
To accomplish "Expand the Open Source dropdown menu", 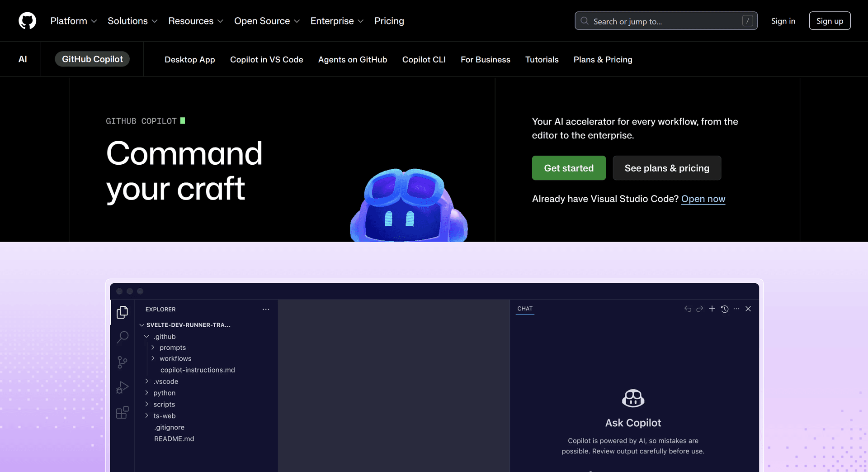I will click(x=267, y=21).
